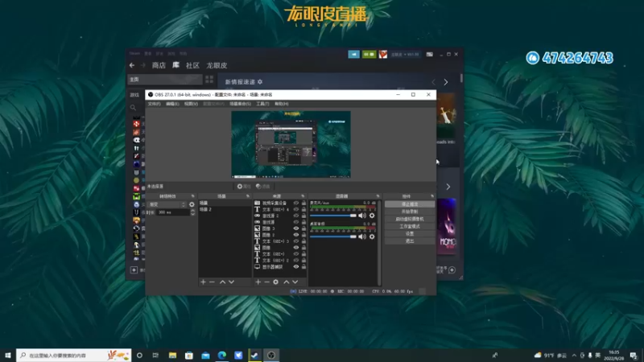Pop out the 控件 dock panel

(432, 196)
